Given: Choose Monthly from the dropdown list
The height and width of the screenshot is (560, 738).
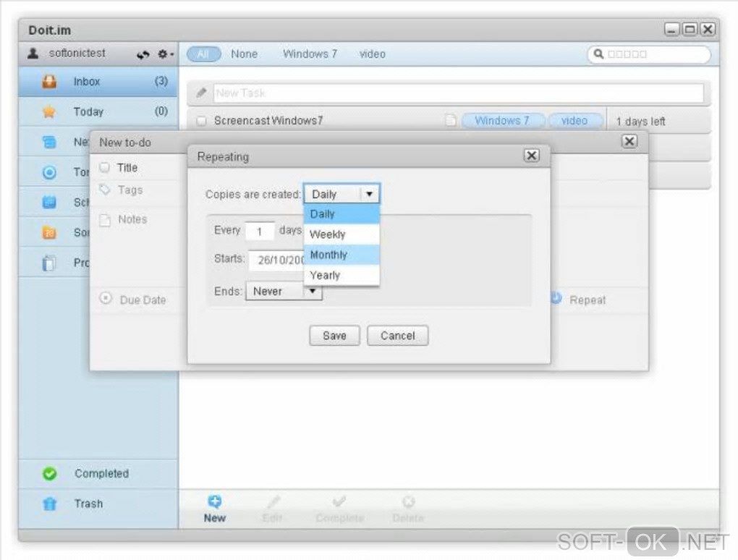Looking at the screenshot, I should pos(342,255).
